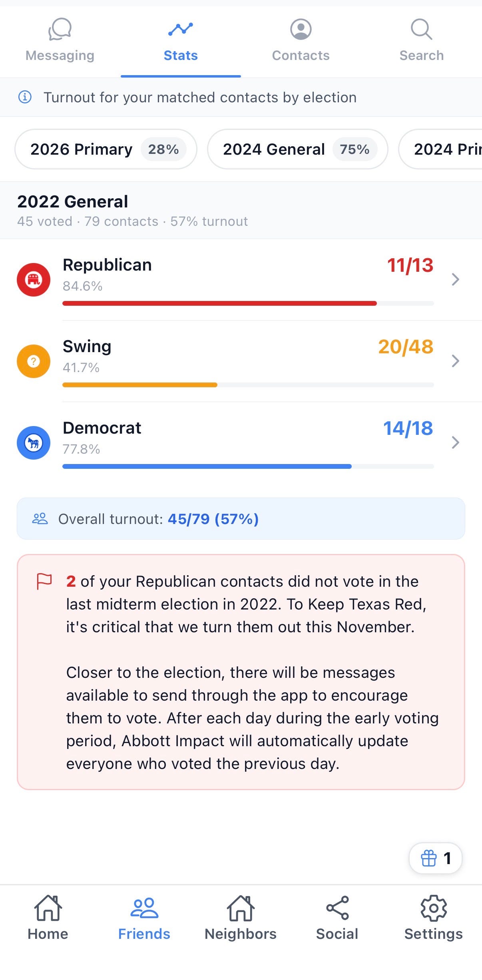Screen dimensions: 482x980
Task: Tap the info icon beside Turnout text
Action: click(x=25, y=97)
